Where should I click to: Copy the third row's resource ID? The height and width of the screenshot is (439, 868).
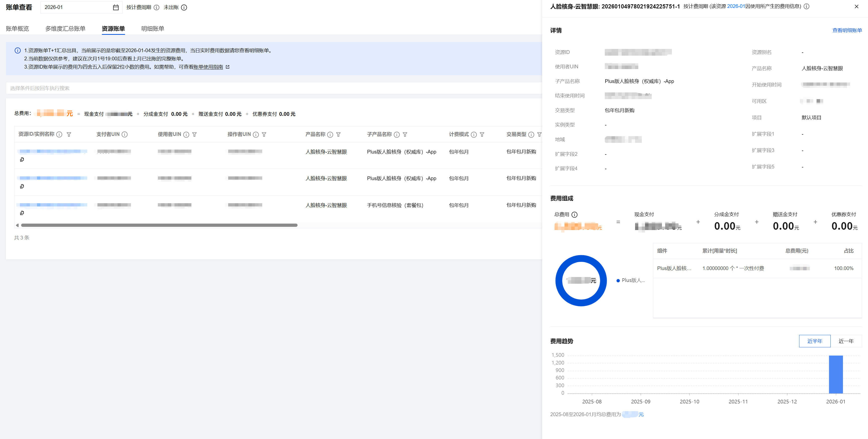click(22, 213)
